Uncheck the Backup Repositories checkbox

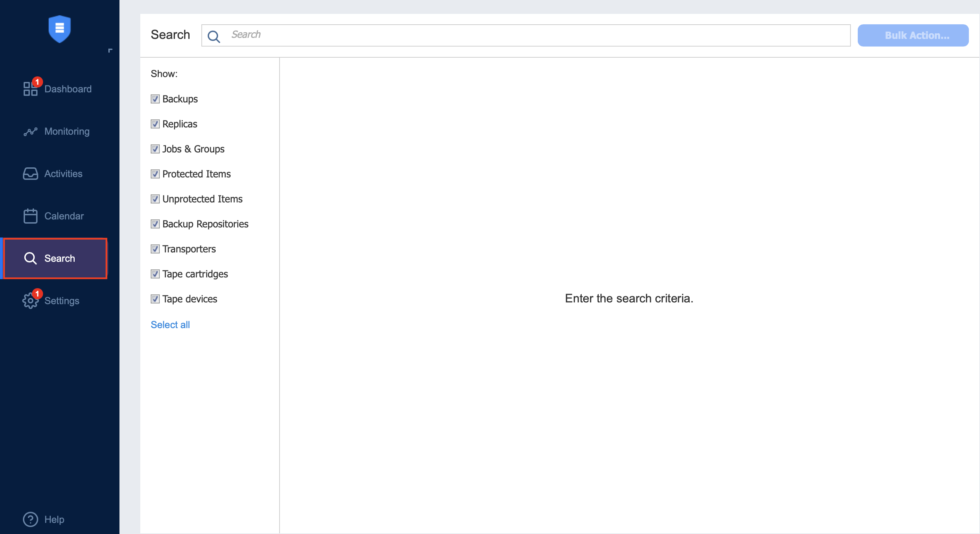pyautogui.click(x=155, y=224)
